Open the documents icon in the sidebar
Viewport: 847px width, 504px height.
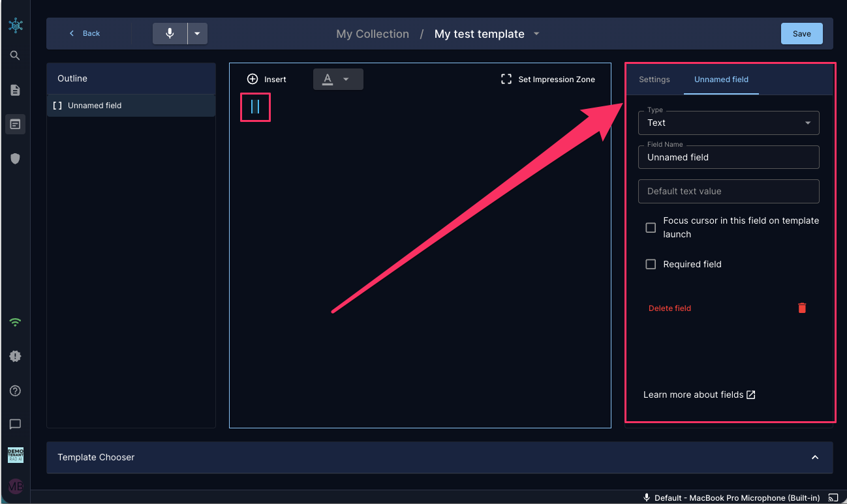(15, 90)
